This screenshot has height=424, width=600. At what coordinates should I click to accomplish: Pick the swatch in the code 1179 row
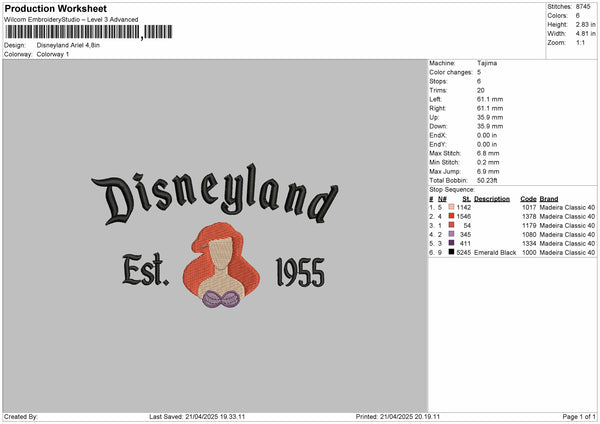pos(452,225)
